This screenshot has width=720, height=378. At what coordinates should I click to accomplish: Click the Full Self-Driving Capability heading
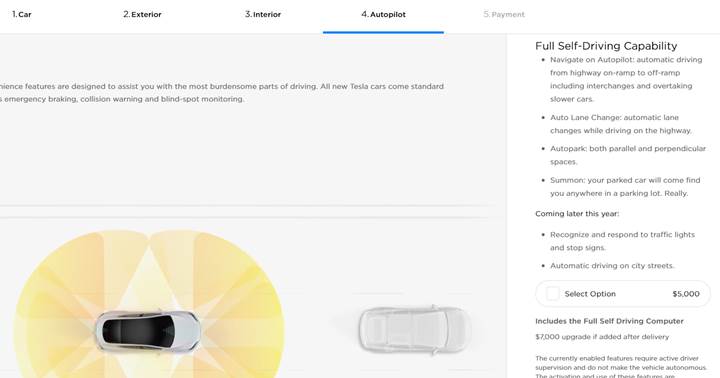tap(606, 45)
